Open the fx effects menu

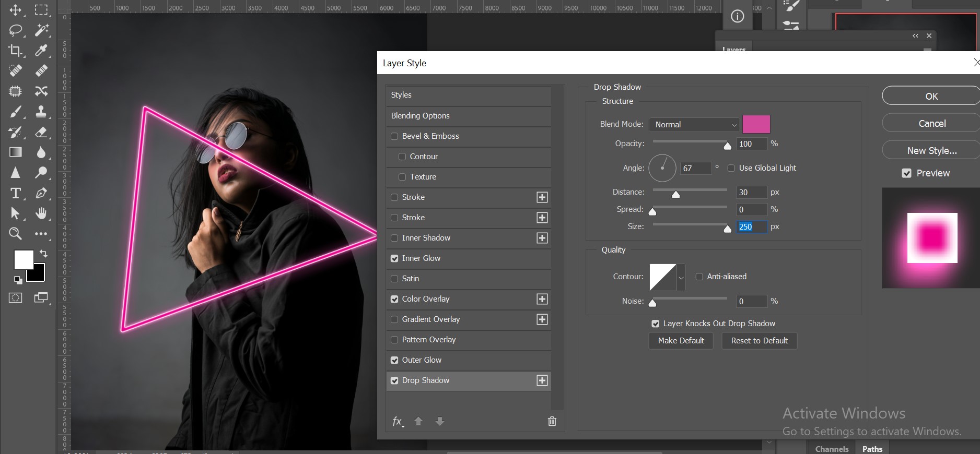coord(398,422)
